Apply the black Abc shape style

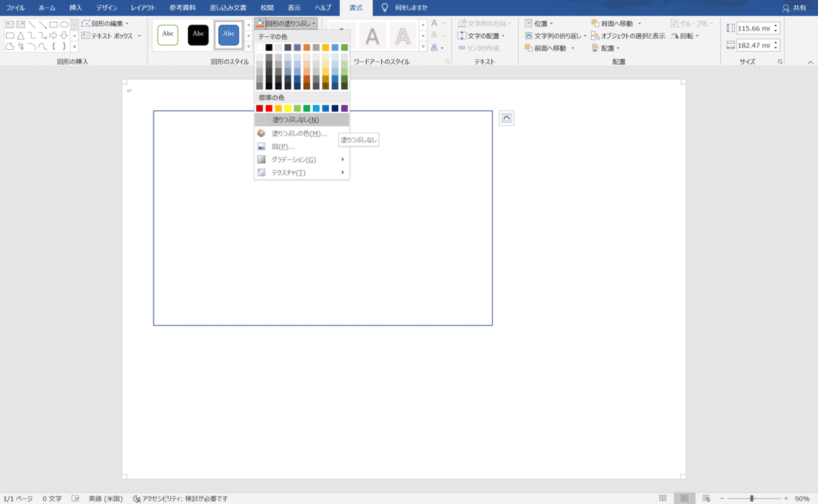(198, 35)
